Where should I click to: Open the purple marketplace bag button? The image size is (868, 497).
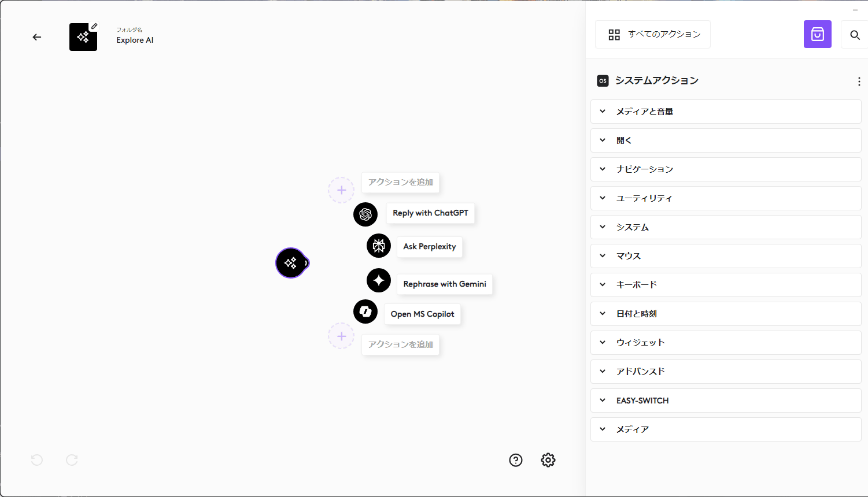[818, 34]
